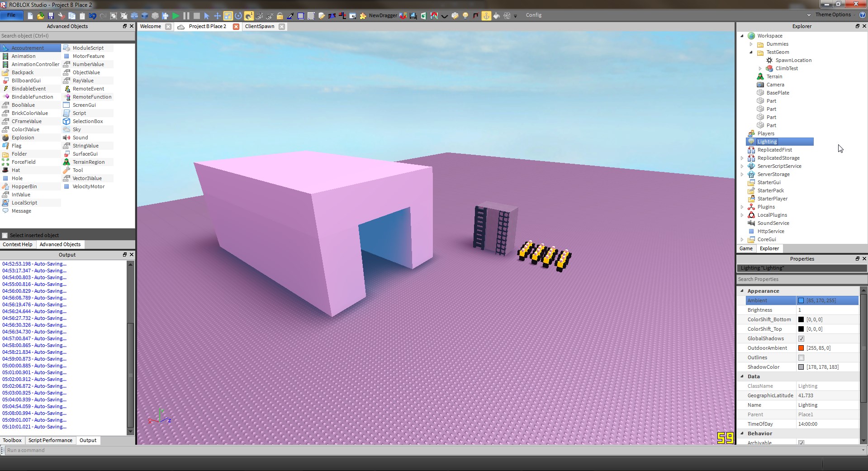Screen dimensions: 868x471
Task: Start the game with the green Play button
Action: 176,16
